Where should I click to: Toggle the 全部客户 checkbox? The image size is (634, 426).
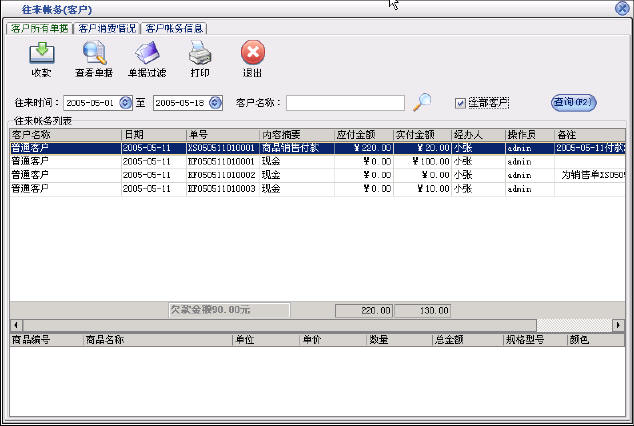coord(460,102)
